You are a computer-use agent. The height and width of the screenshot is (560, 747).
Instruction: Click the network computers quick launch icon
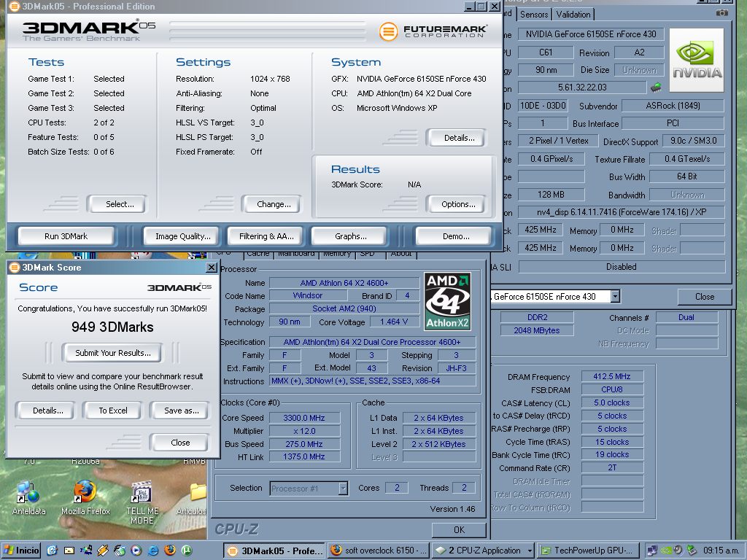[x=86, y=550]
